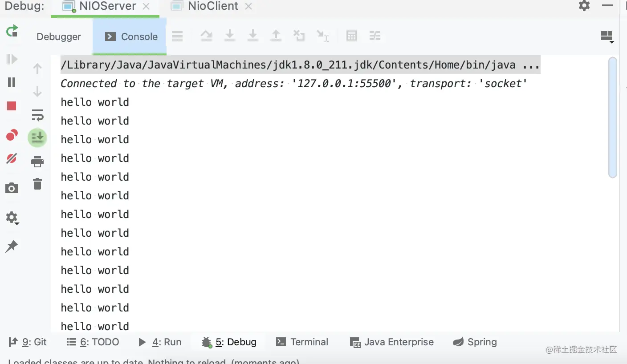627x364 pixels.
Task: Click the 'Connected to the target VM' line
Action: pos(294,84)
